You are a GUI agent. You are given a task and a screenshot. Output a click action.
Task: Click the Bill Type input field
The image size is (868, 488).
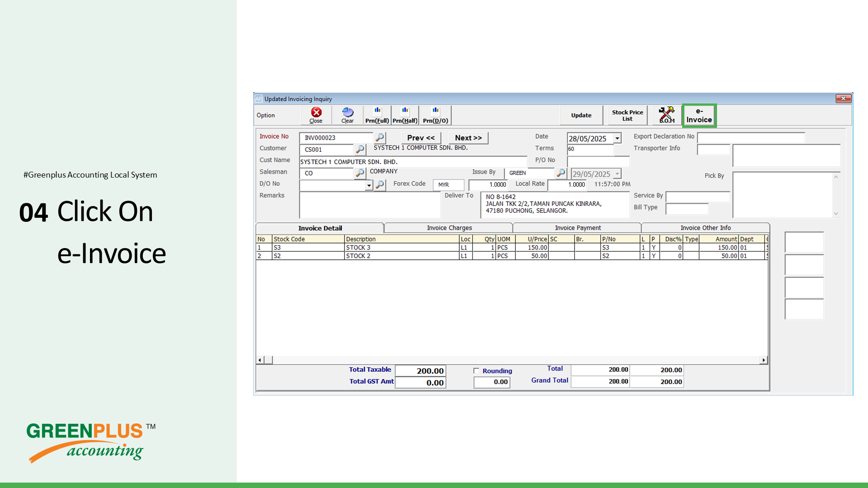[687, 208]
